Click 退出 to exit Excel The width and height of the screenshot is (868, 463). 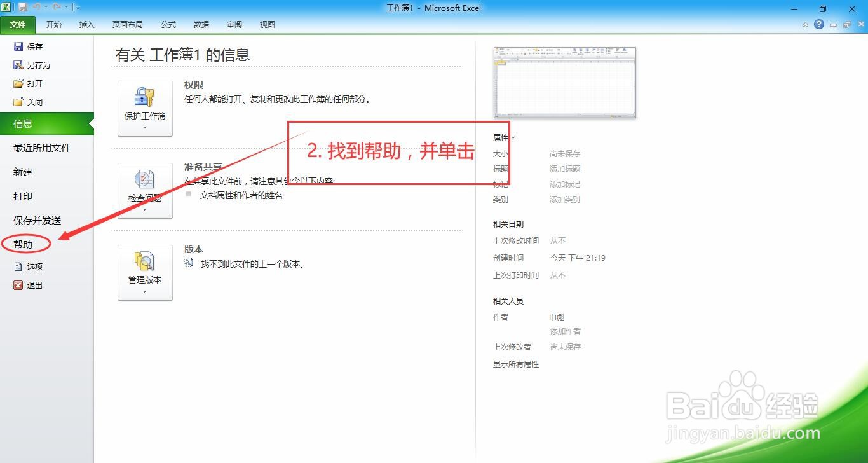(29, 286)
